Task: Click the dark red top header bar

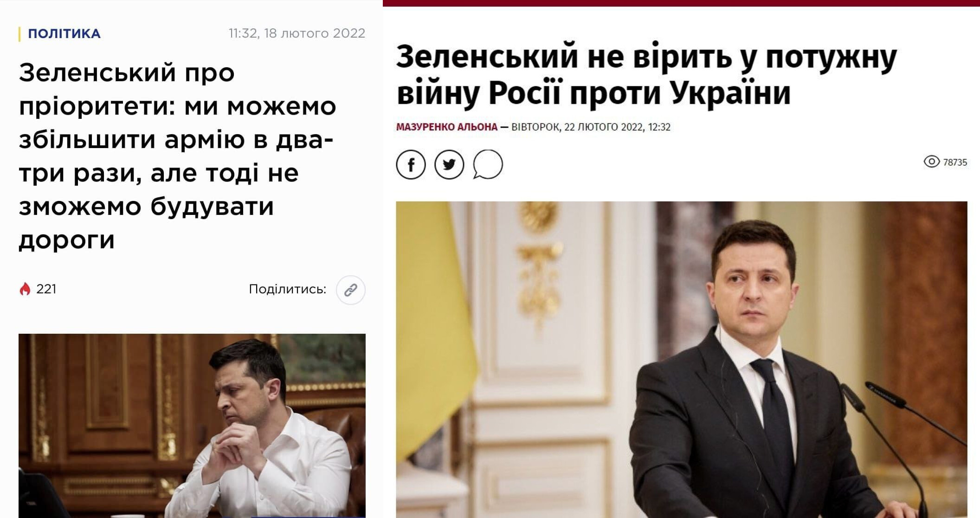Action: click(x=681, y=3)
